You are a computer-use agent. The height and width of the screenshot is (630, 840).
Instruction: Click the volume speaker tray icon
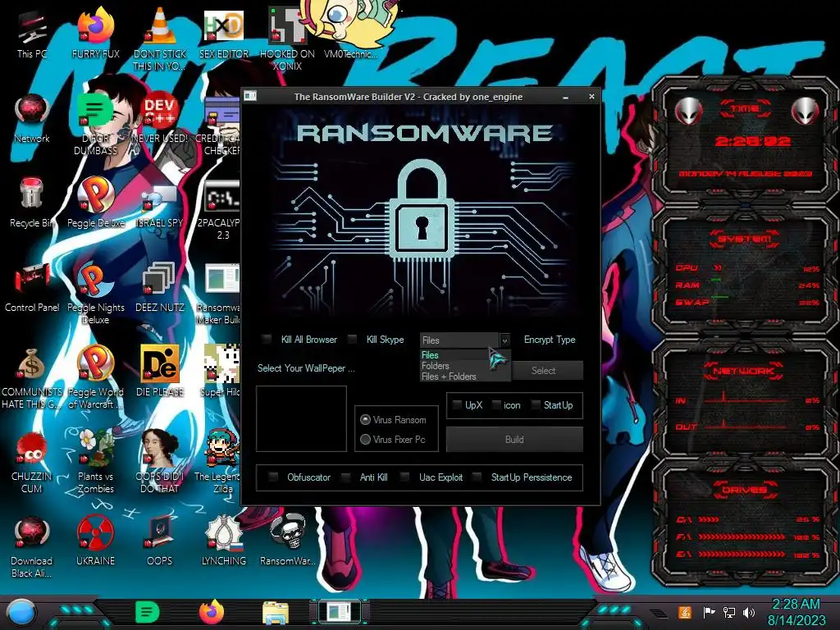[748, 612]
